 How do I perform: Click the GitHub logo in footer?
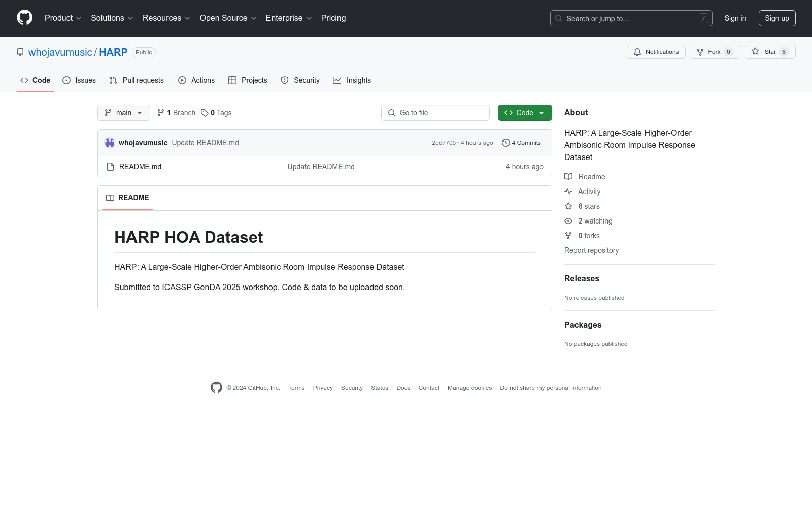pos(216,388)
